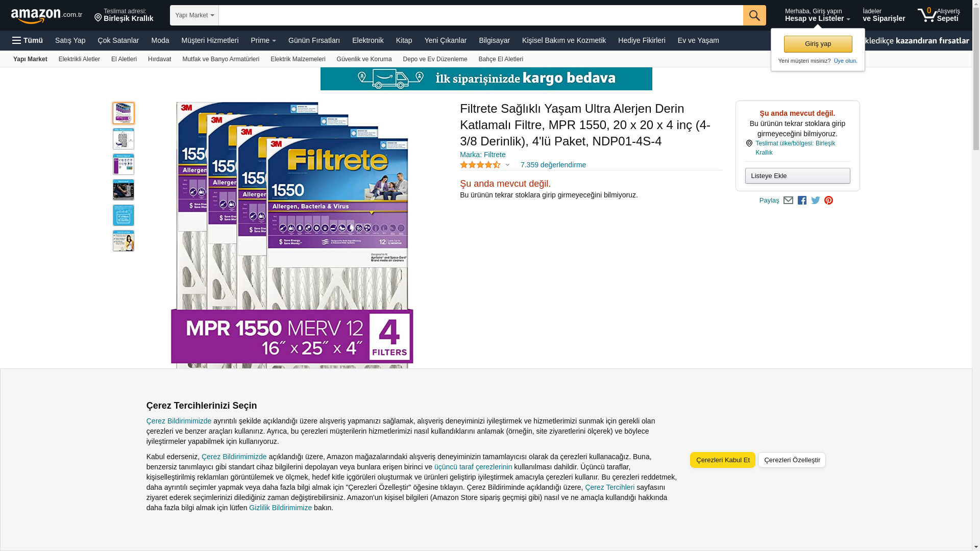
Task: Go to Elektrikli Aletler subcategory
Action: [79, 59]
